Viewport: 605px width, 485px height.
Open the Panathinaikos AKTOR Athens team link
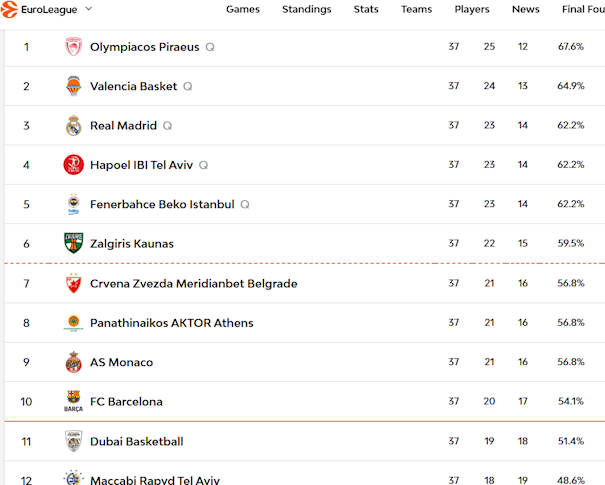171,323
